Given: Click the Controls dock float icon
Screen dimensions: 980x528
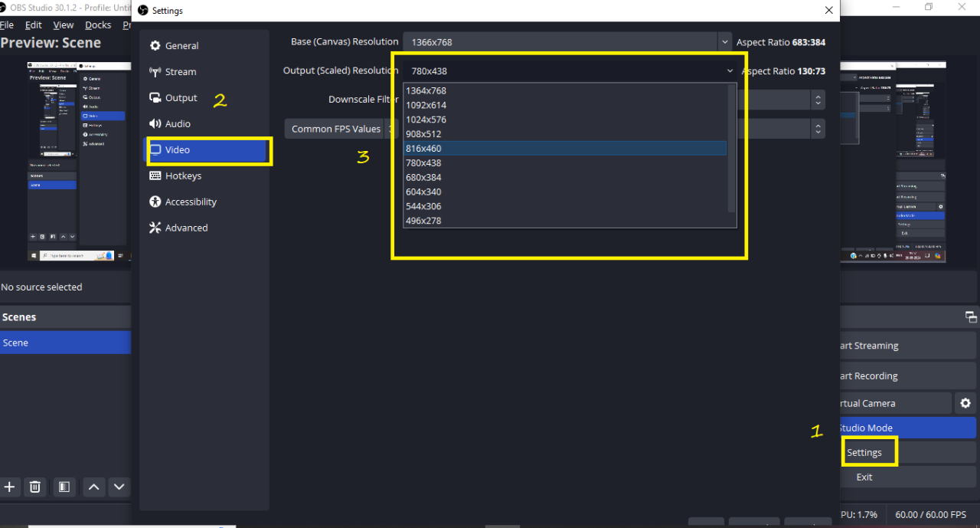Looking at the screenshot, I should click(970, 317).
